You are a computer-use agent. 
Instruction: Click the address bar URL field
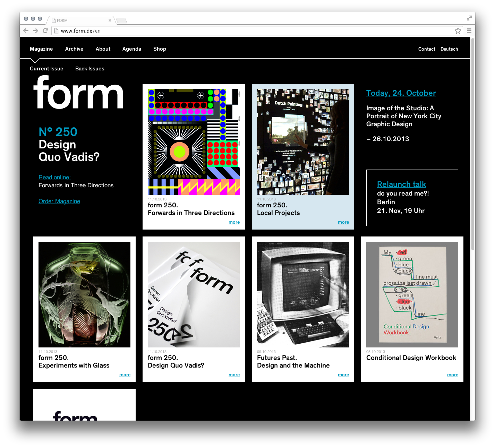[x=243, y=31]
